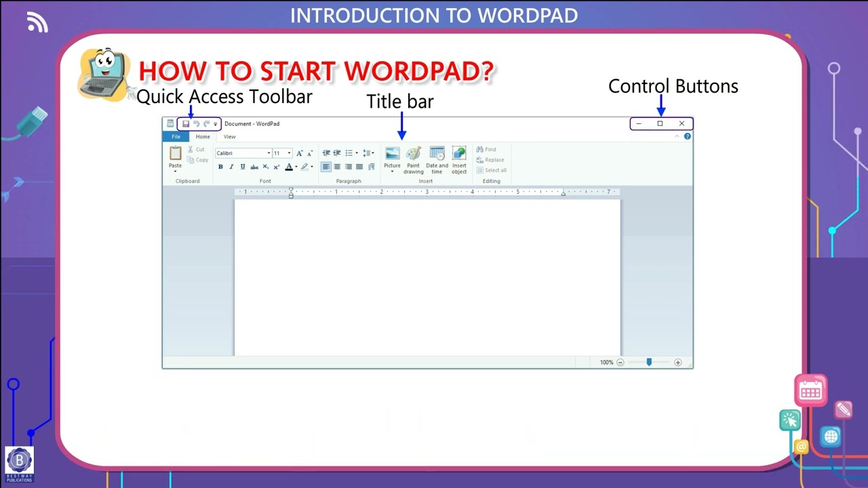Click the Copy button

(x=198, y=160)
